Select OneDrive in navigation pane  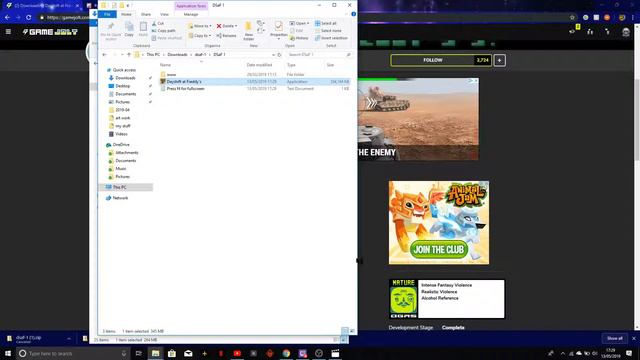point(121,145)
